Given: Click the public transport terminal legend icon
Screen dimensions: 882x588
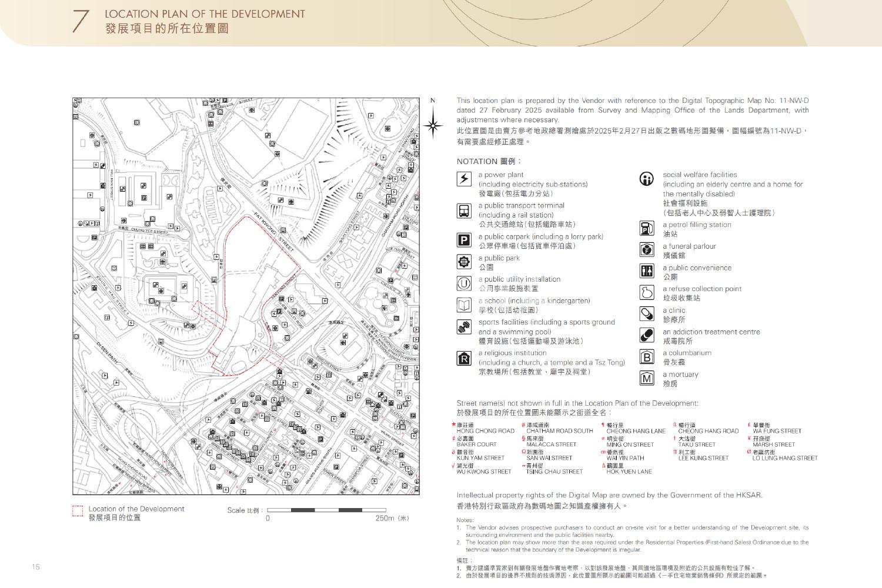Looking at the screenshot, I should [x=465, y=210].
